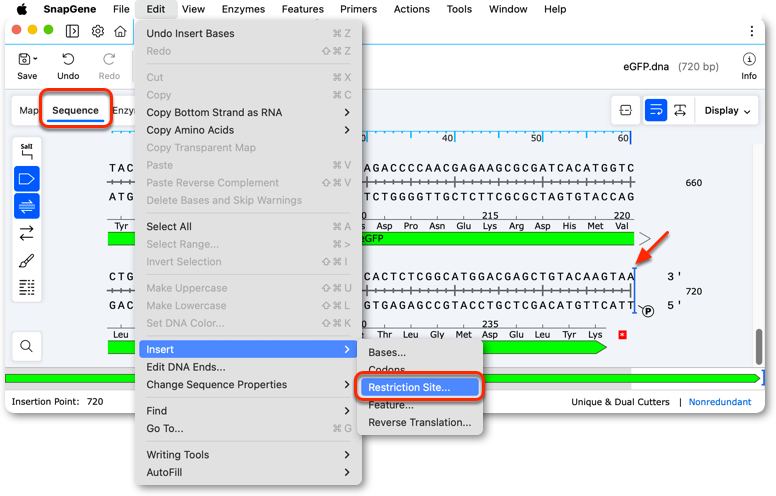Expand the Find submenu

click(x=248, y=411)
